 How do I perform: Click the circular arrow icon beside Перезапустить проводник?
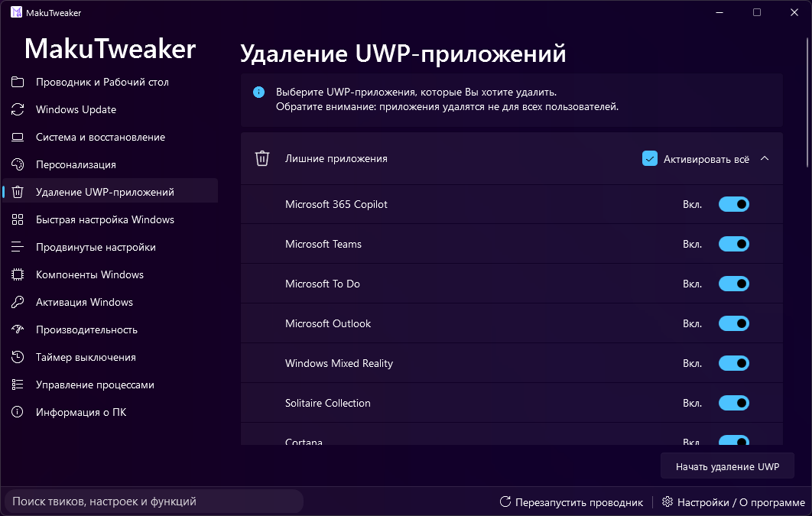[505, 501]
